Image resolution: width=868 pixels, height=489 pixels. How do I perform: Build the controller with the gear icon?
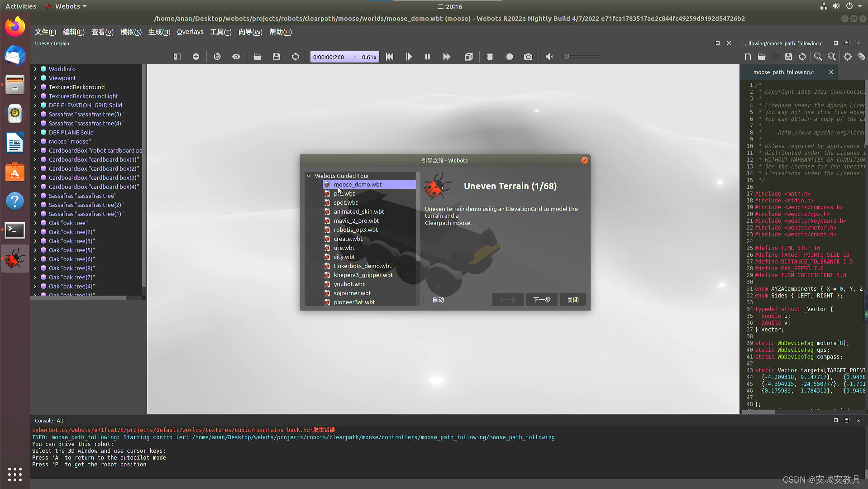pyautogui.click(x=848, y=57)
